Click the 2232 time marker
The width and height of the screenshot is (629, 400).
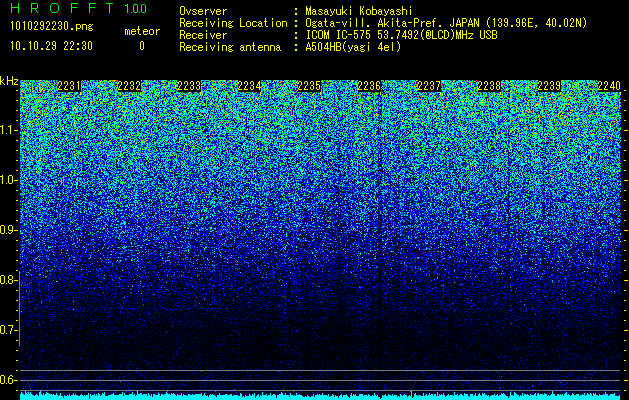129,86
